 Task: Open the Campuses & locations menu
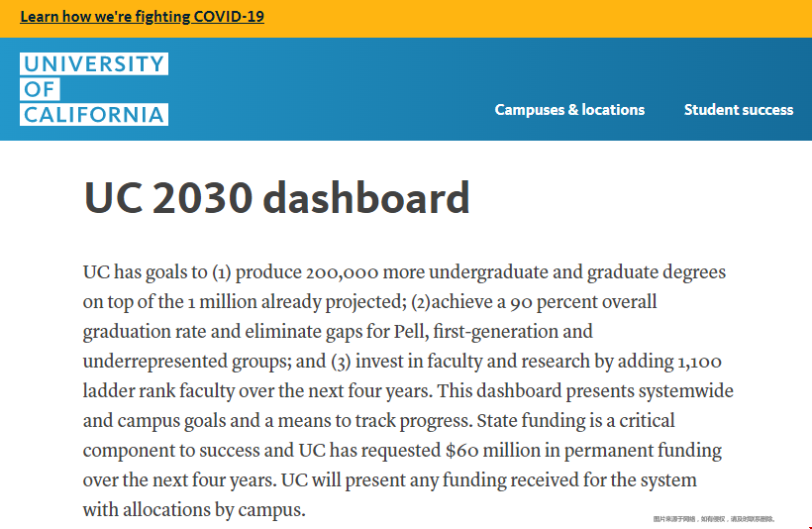(x=569, y=110)
